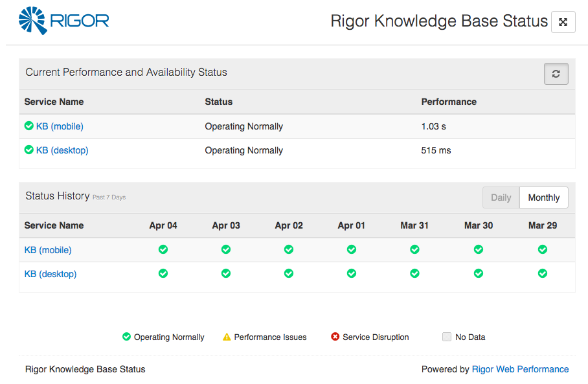The image size is (588, 384).
Task: Click the Mar 29 column header
Action: [543, 225]
